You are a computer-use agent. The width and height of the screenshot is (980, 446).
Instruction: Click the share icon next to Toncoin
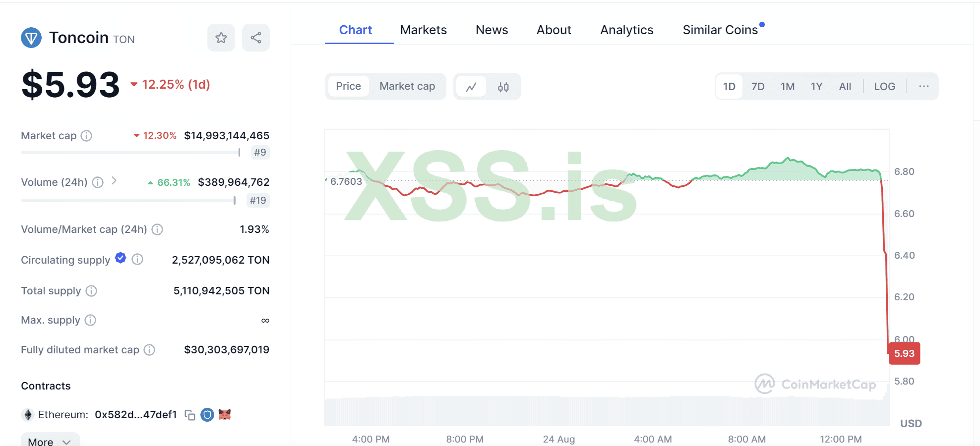pyautogui.click(x=256, y=38)
